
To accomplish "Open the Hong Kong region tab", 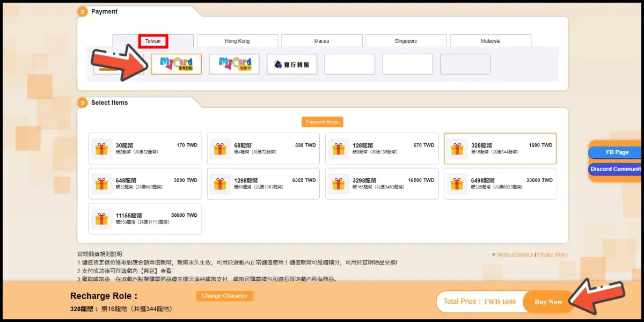I will pyautogui.click(x=237, y=41).
